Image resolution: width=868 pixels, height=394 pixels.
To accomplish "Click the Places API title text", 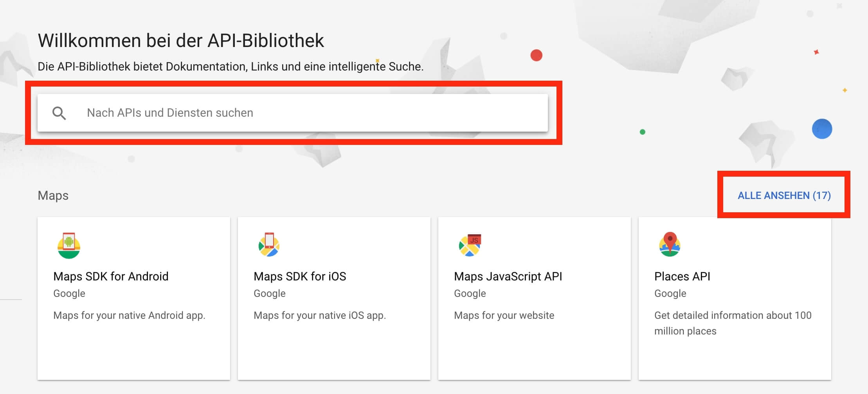I will point(682,276).
